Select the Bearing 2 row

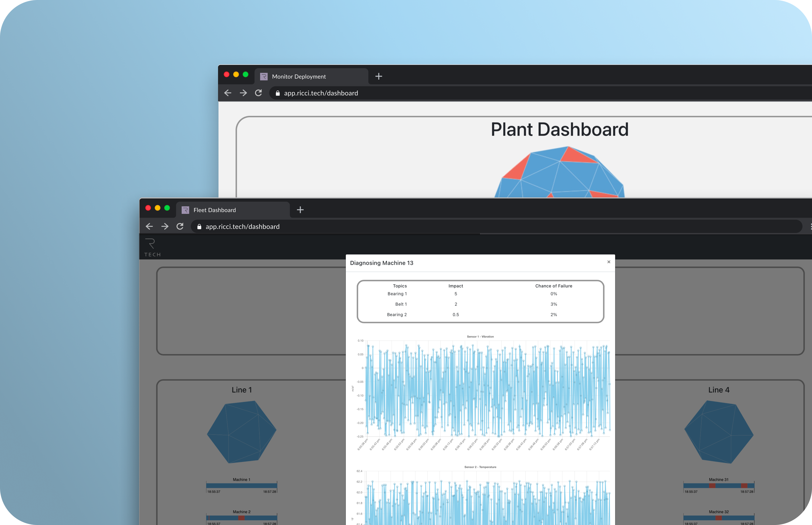click(480, 315)
